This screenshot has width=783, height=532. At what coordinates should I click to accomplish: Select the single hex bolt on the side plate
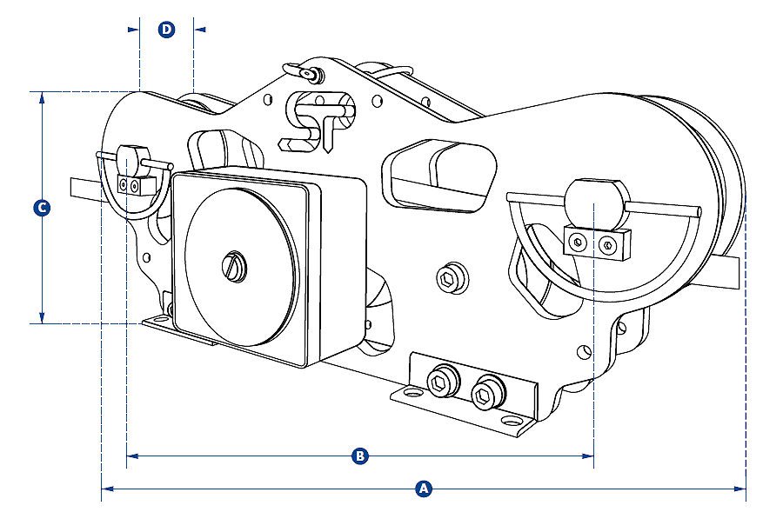pos(451,278)
